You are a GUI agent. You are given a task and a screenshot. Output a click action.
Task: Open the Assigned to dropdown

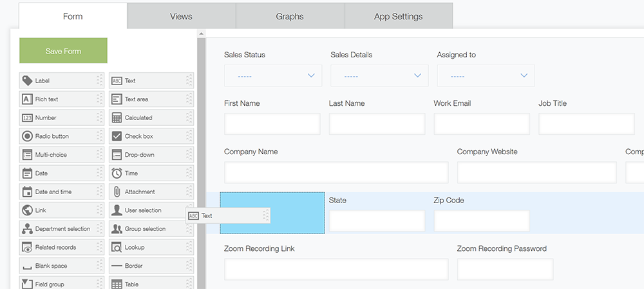tap(486, 75)
